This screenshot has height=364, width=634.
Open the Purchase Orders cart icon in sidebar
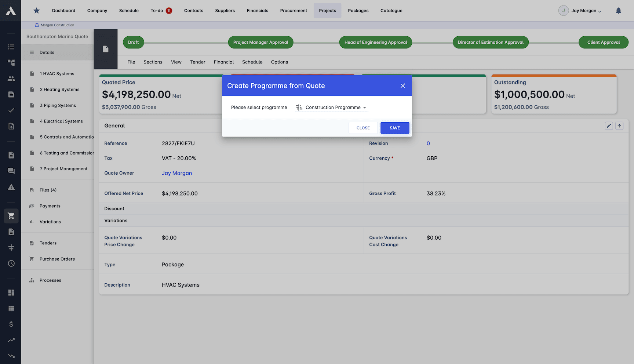[11, 216]
